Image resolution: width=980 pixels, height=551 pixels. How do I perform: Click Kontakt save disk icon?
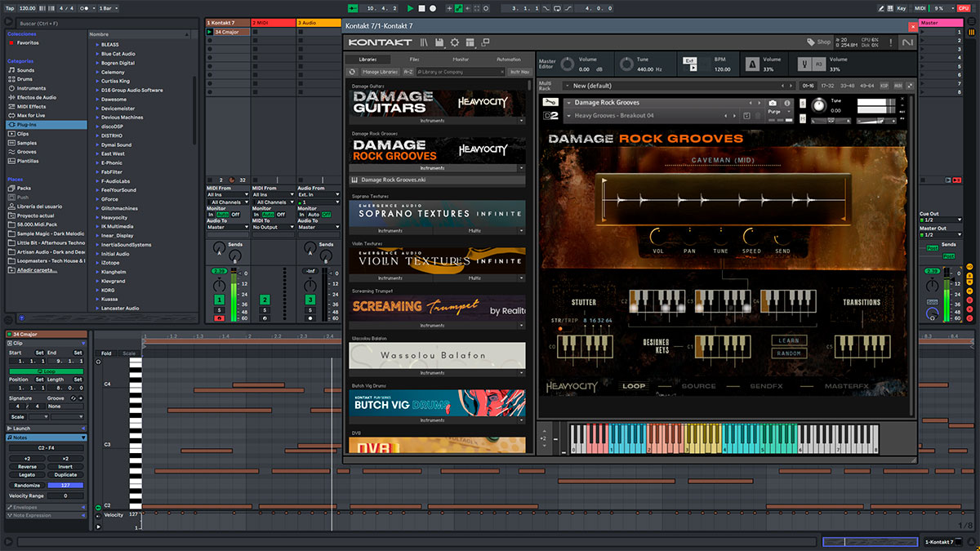coord(439,42)
